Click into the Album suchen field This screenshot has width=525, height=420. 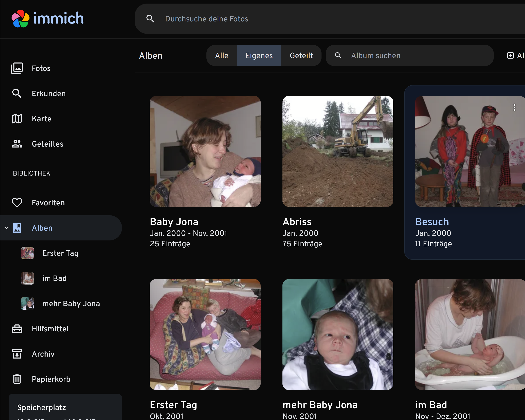[414, 55]
